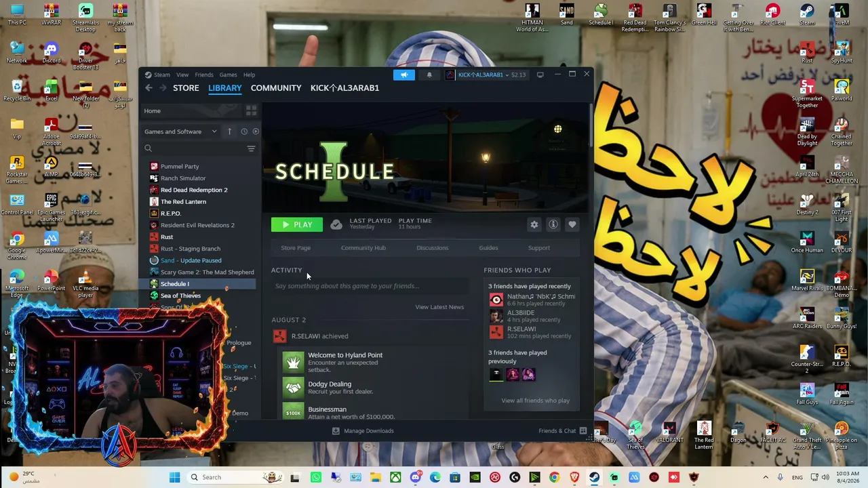Open the Steam announcements megaphone icon
The height and width of the screenshot is (488, 868).
pos(404,75)
